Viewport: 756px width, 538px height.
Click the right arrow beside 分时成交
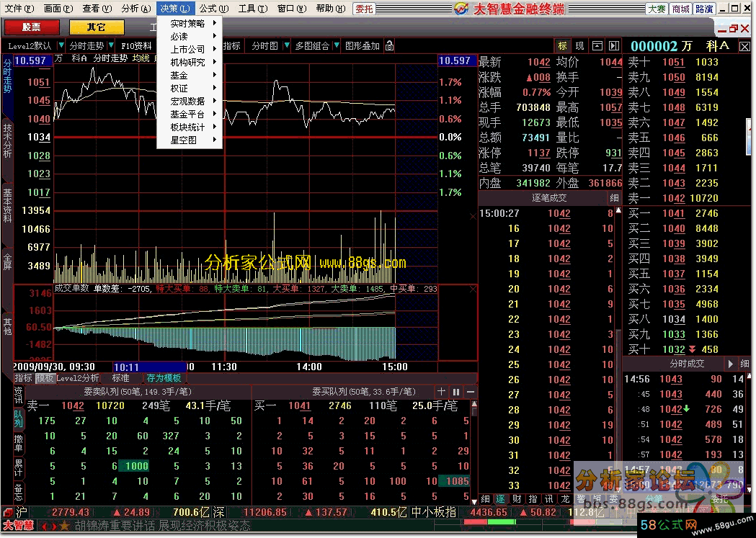tap(729, 364)
